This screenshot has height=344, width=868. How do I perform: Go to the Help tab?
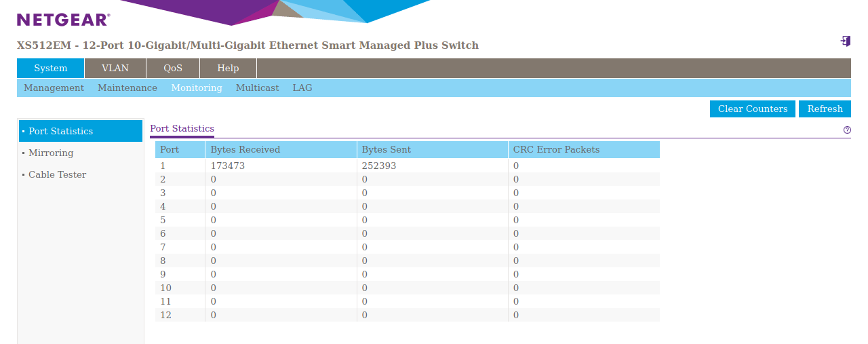pos(228,68)
